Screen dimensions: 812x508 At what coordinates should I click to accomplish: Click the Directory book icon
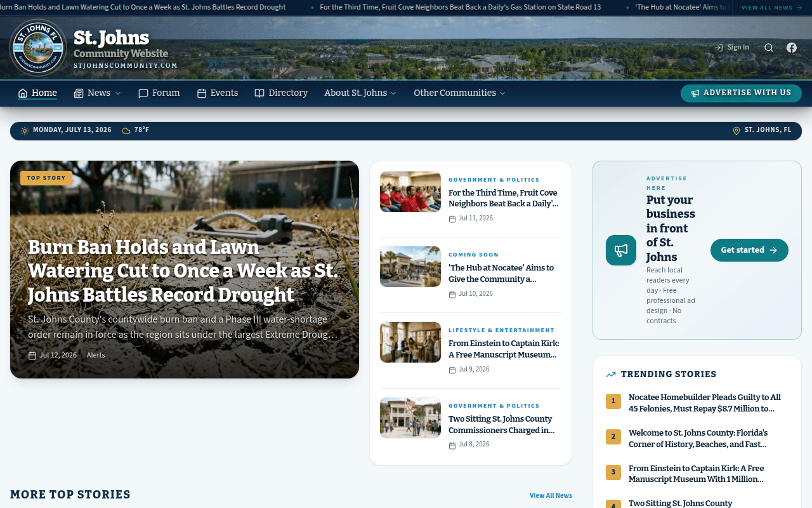pyautogui.click(x=259, y=93)
